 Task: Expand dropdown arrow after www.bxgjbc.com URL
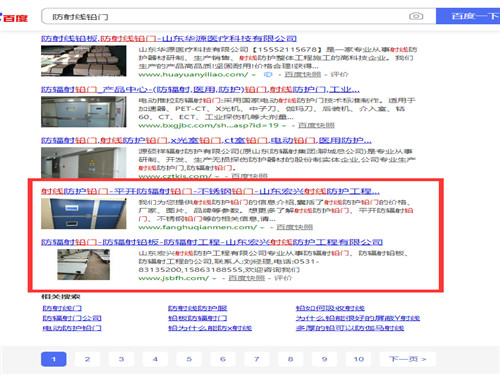pyautogui.click(x=284, y=126)
